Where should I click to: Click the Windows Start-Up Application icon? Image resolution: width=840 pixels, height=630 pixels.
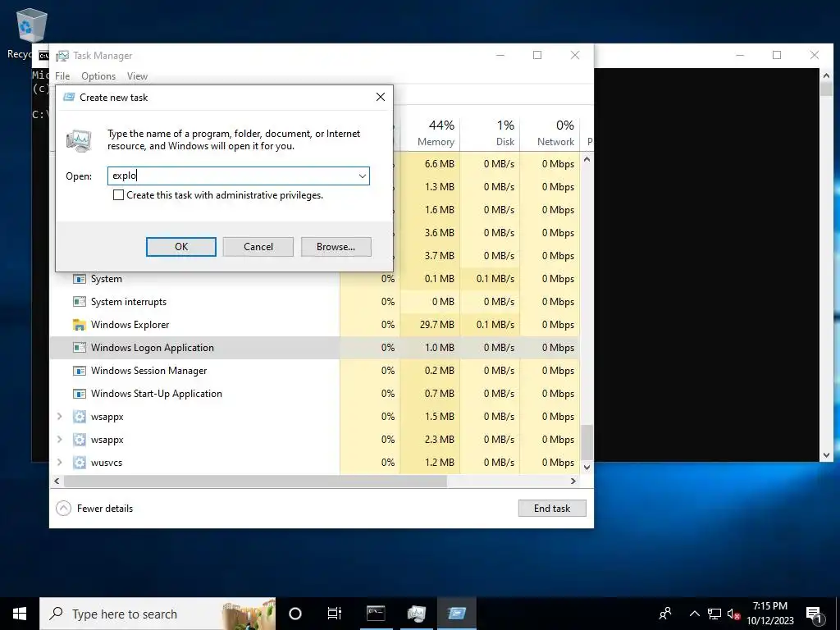coord(80,394)
